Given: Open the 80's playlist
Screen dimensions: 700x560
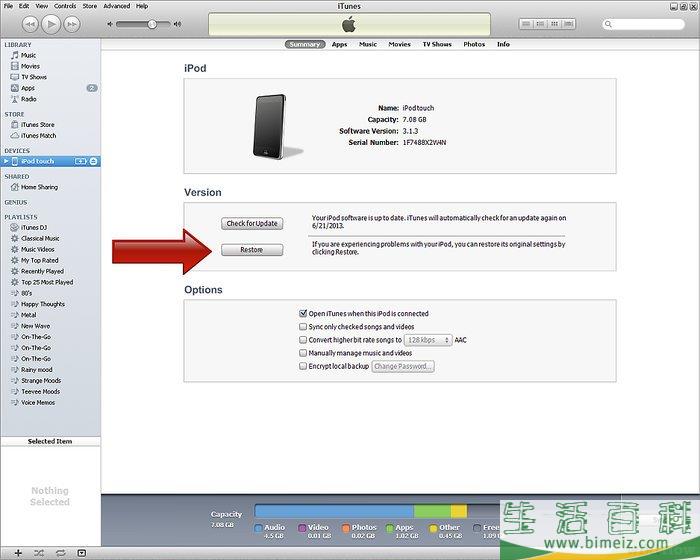Looking at the screenshot, I should 26,293.
